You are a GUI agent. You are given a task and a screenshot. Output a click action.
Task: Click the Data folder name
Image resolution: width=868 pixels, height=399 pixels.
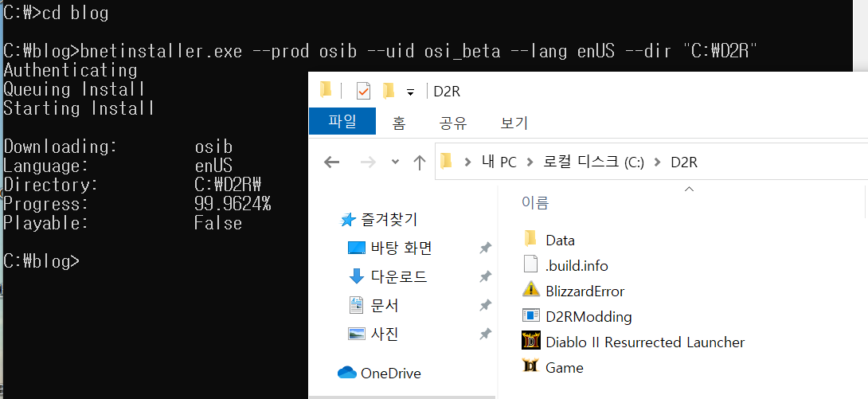tap(560, 241)
